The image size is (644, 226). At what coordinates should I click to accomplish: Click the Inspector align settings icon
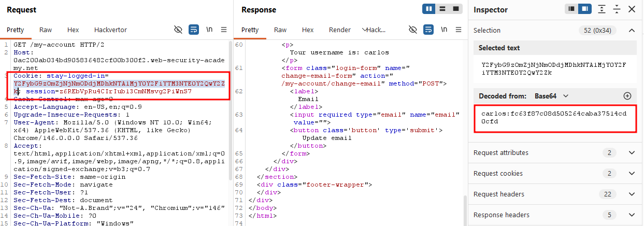tap(602, 9)
